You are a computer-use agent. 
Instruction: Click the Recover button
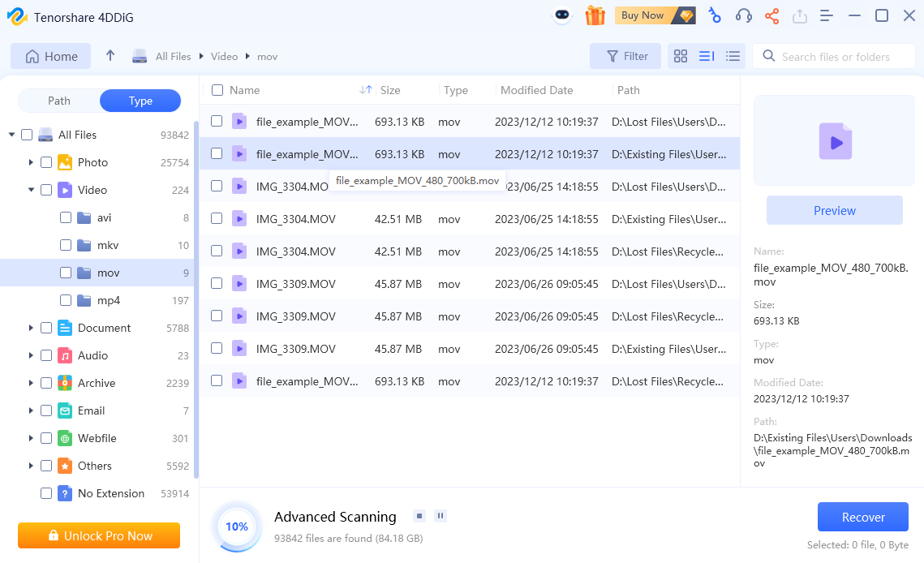862,517
